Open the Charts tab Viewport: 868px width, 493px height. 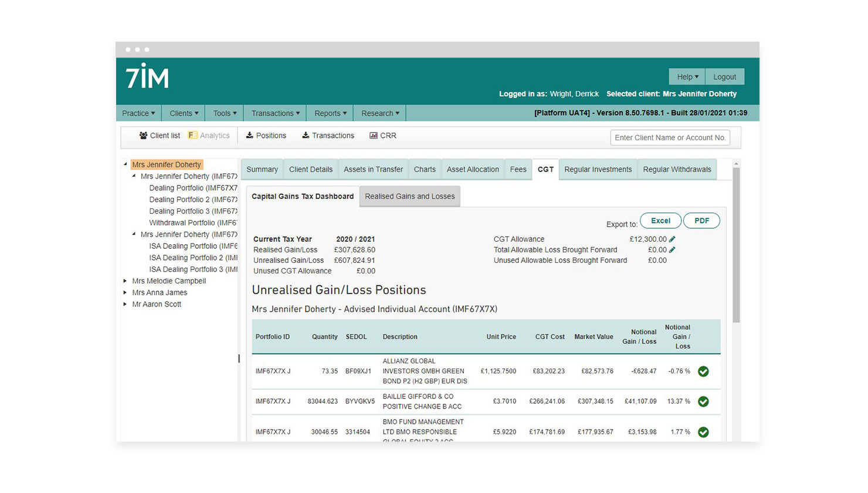[425, 170]
